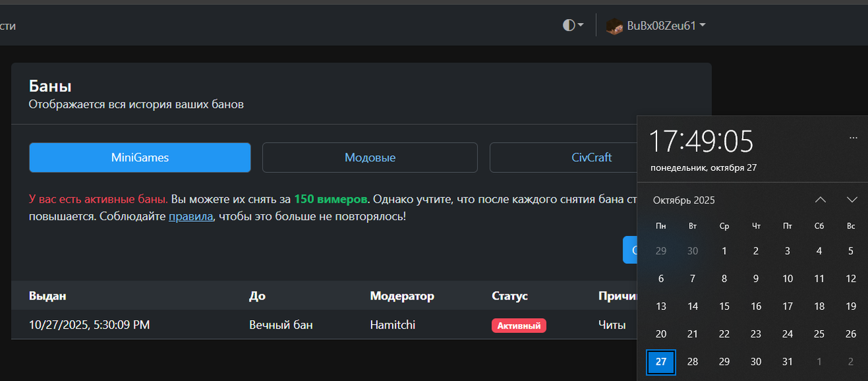Go to next month with down chevron
This screenshot has width=868, height=381.
[x=852, y=199]
